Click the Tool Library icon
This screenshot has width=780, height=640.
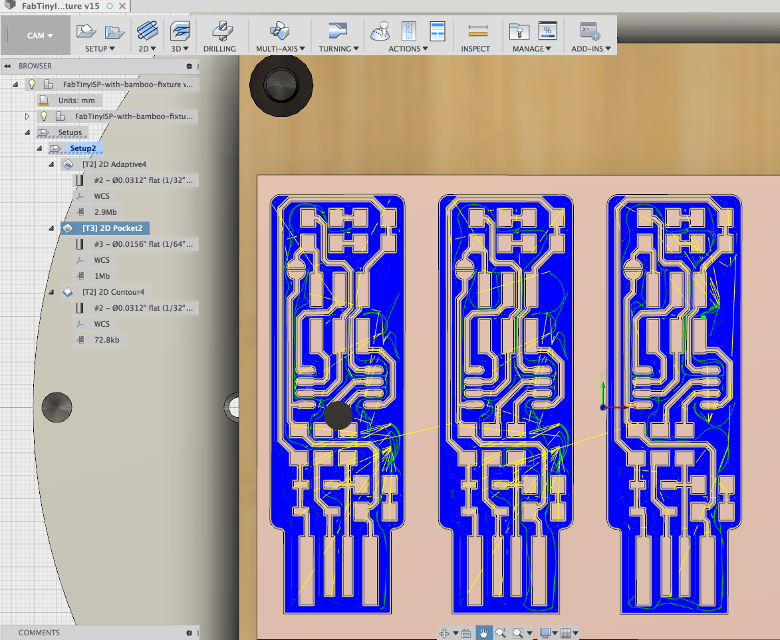pyautogui.click(x=519, y=31)
